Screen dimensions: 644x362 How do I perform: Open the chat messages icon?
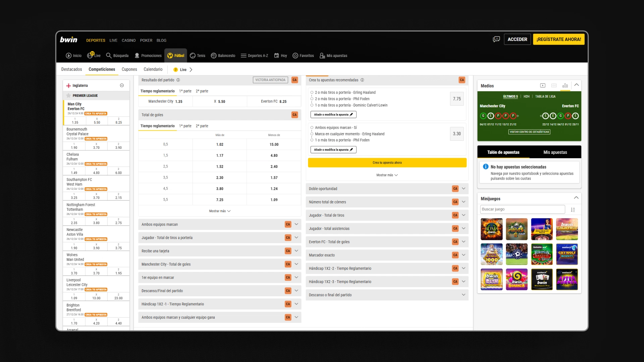496,39
